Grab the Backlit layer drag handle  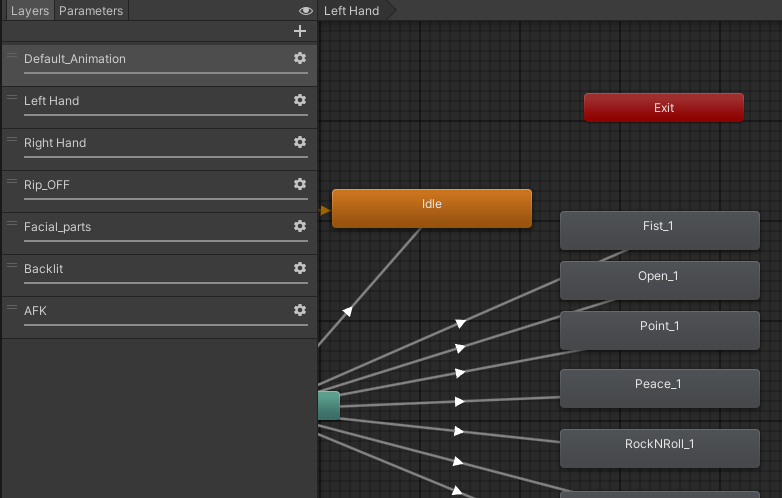click(12, 265)
